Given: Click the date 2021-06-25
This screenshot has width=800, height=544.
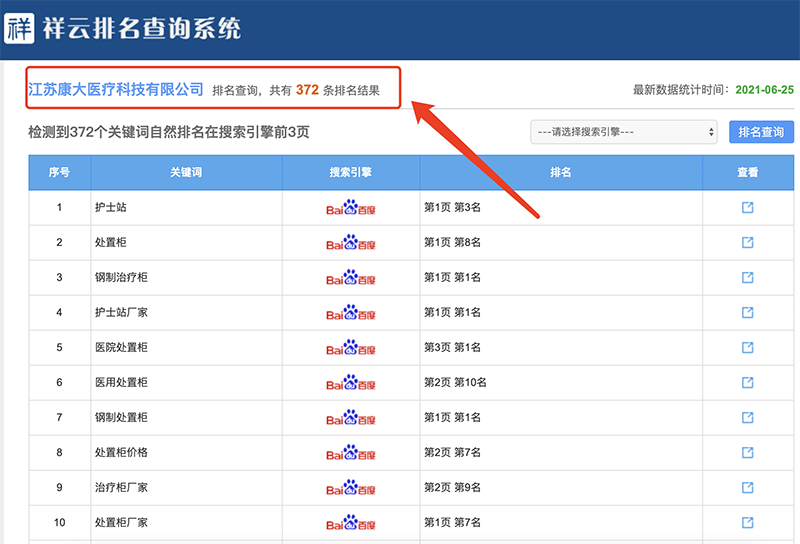Looking at the screenshot, I should pos(764,90).
